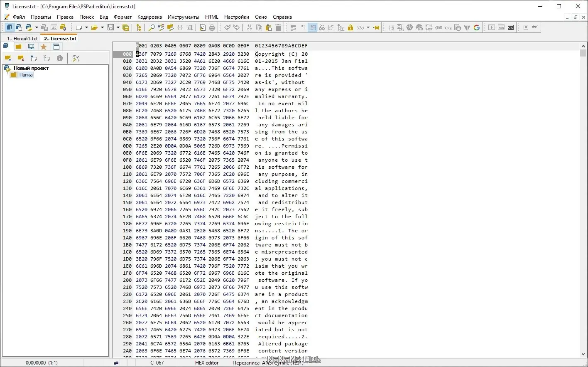588x367 pixels.
Task: Click the print preview icon
Action: click(x=203, y=27)
